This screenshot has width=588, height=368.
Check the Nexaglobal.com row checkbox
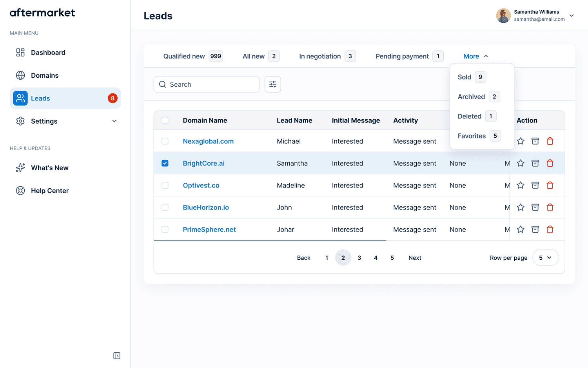click(x=165, y=141)
